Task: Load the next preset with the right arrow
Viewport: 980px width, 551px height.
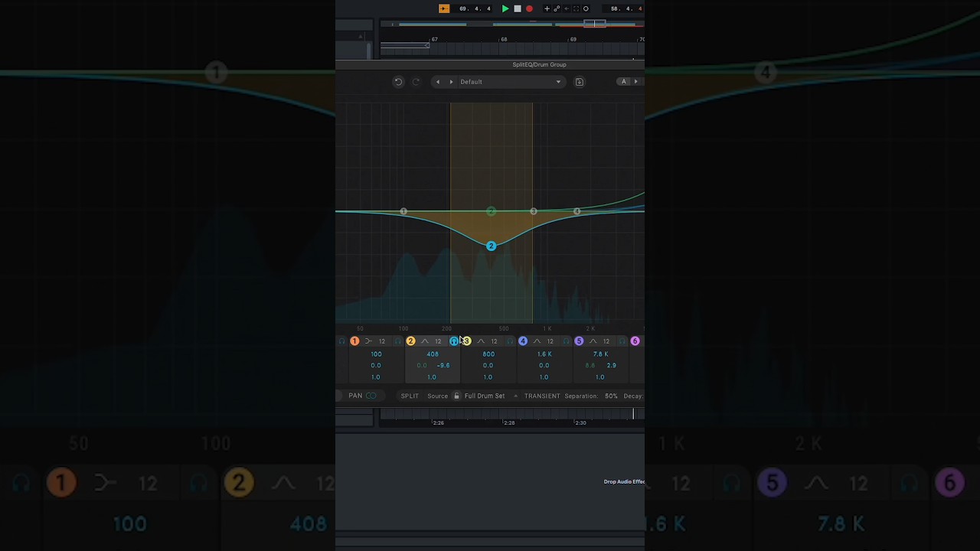Action: coord(451,82)
